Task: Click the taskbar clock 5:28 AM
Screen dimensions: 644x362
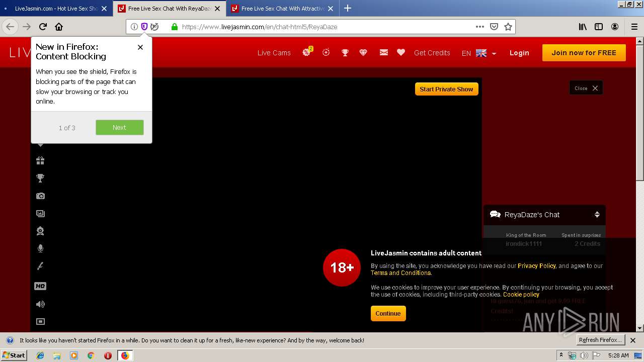Action: coord(618,355)
